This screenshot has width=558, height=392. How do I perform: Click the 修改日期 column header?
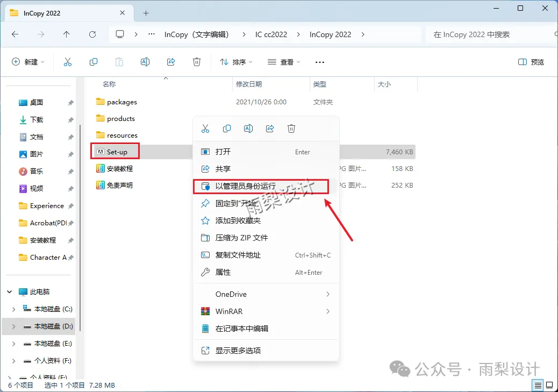(x=249, y=84)
